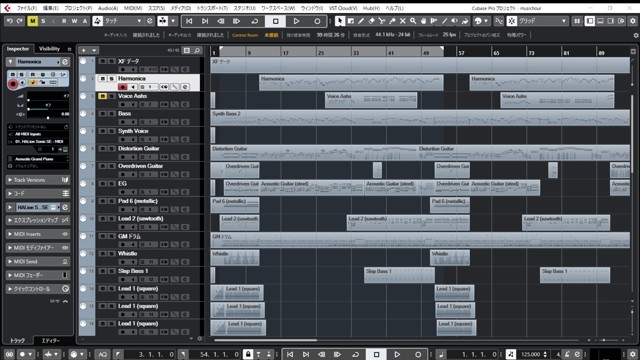This screenshot has height=360, width=640.
Task: Pick the Glue tool
Action: coord(392,21)
